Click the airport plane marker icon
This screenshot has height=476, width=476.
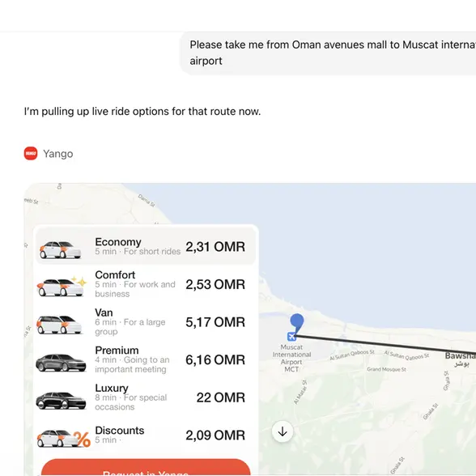291,337
